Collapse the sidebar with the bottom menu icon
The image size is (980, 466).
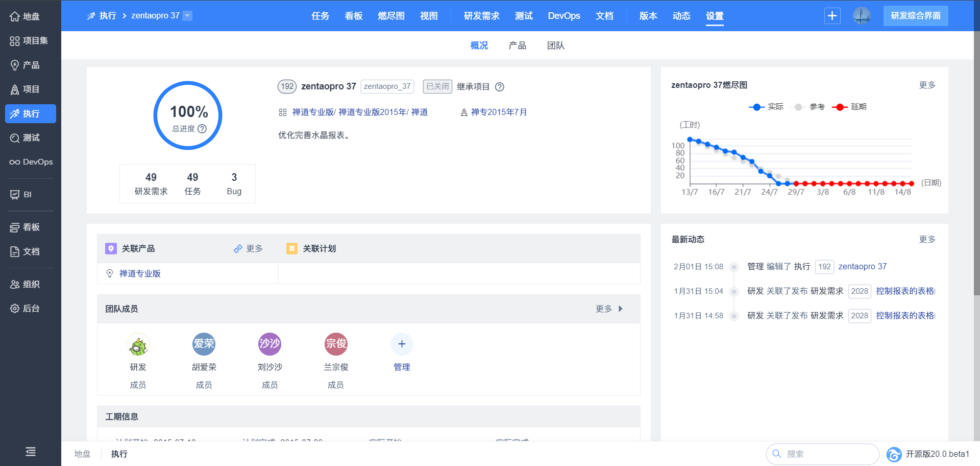(x=31, y=452)
